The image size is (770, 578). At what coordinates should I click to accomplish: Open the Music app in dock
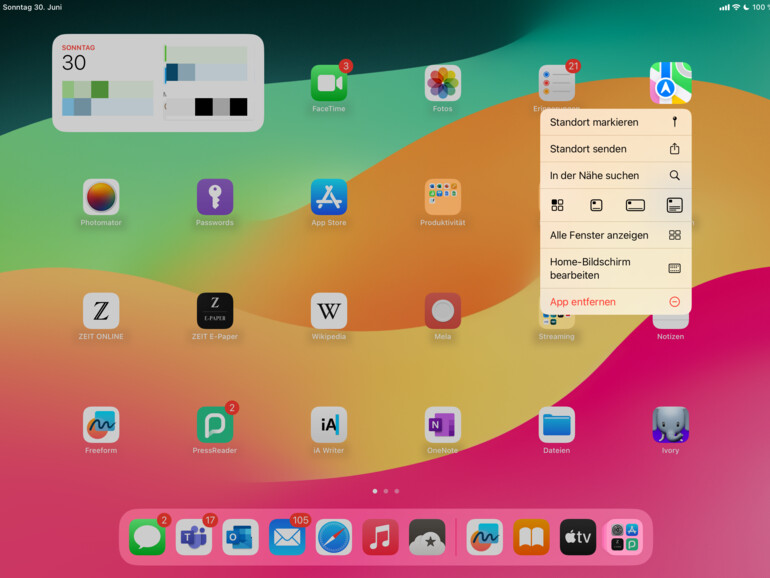pyautogui.click(x=380, y=537)
